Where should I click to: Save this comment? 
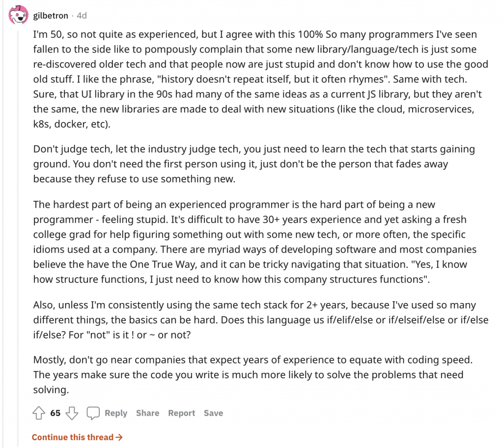213,413
